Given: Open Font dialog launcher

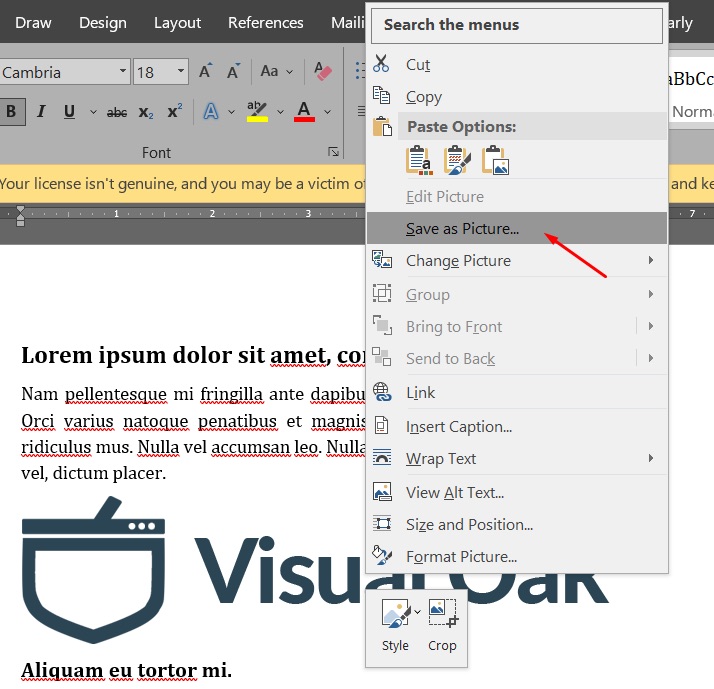Looking at the screenshot, I should [333, 152].
